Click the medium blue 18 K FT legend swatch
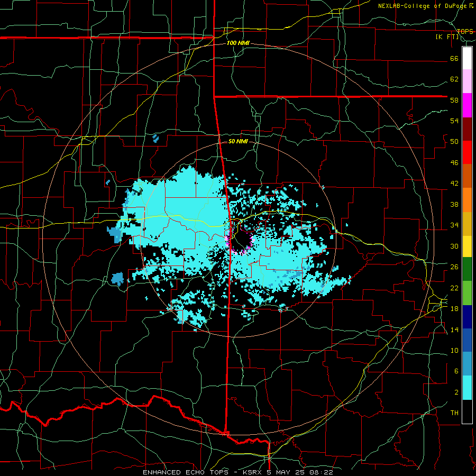The width and height of the screenshot is (476, 476). (x=467, y=340)
